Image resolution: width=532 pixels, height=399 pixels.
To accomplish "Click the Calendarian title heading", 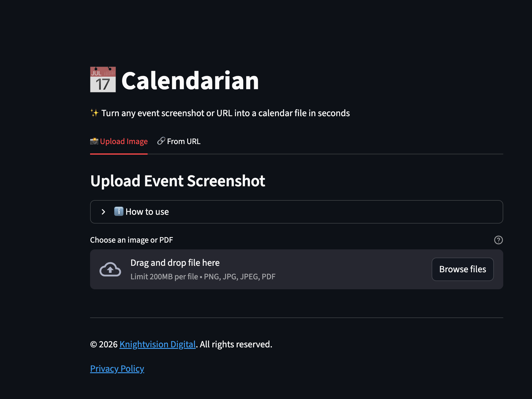I will pos(190,81).
